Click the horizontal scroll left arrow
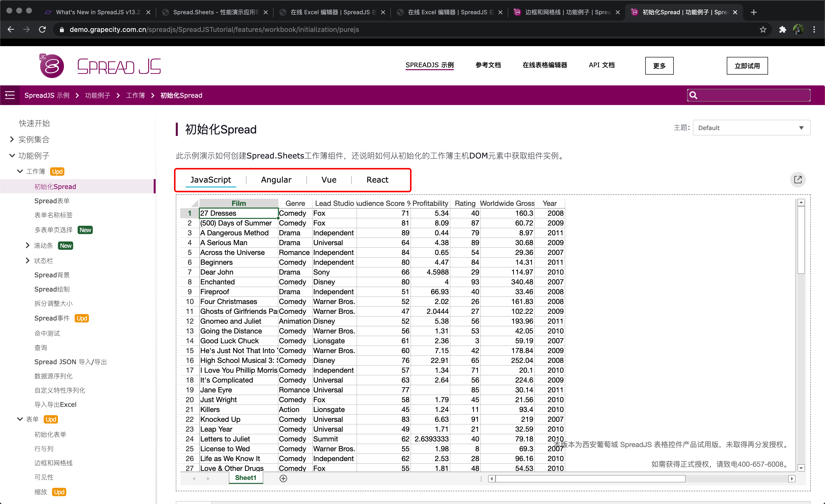 point(492,478)
